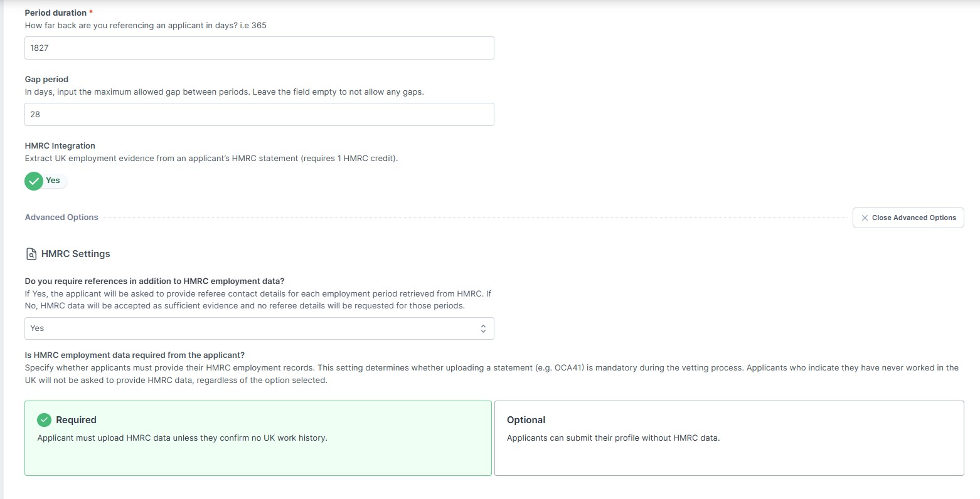The image size is (980, 499).
Task: Click the 'Do you require references' question text
Action: pyautogui.click(x=155, y=281)
